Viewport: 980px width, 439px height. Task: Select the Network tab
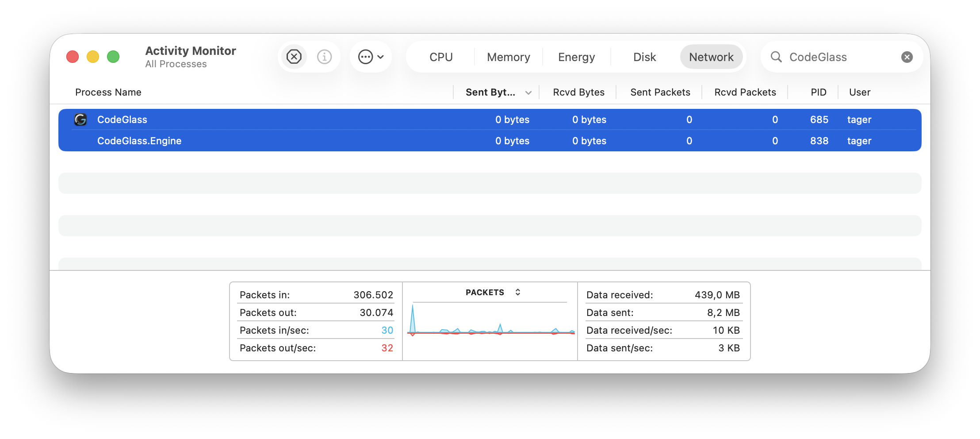(711, 57)
